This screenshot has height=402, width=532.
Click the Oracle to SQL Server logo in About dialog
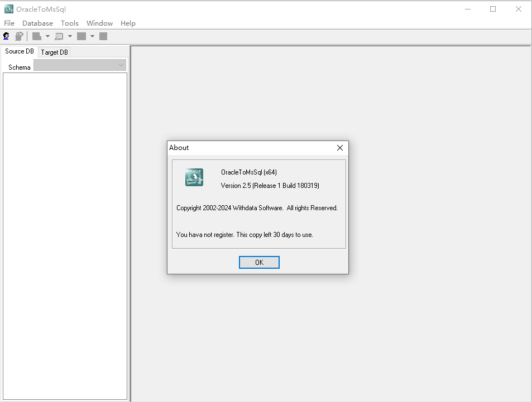click(194, 177)
